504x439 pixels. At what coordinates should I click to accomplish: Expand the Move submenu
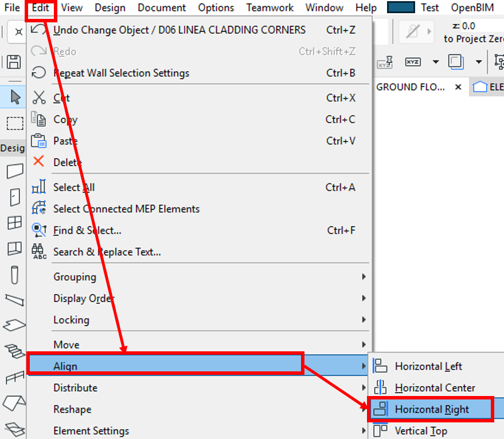200,344
